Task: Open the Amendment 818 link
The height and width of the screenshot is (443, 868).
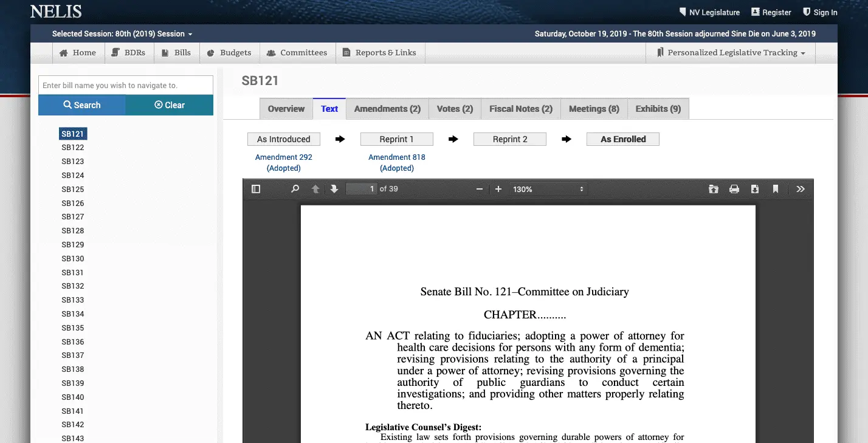Action: (x=397, y=157)
